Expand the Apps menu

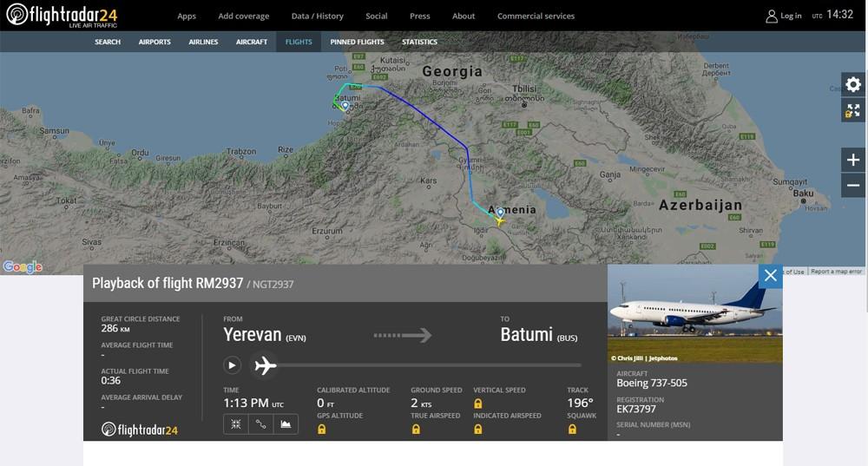[187, 16]
